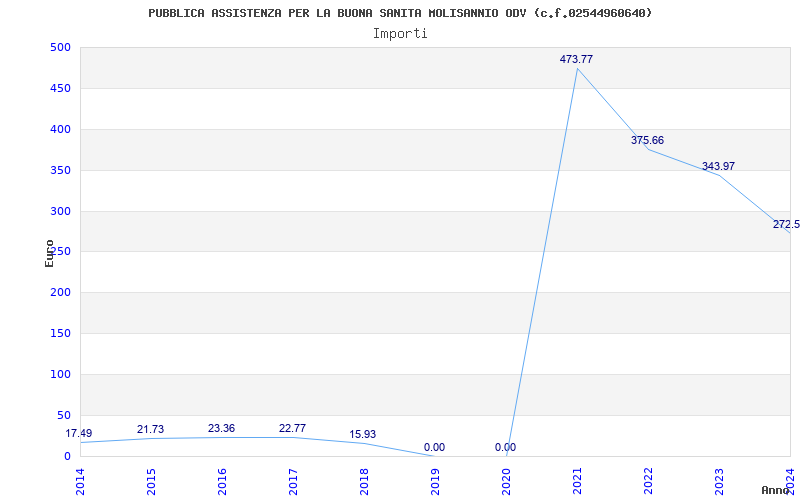Select the 21.73 data label

(150, 430)
